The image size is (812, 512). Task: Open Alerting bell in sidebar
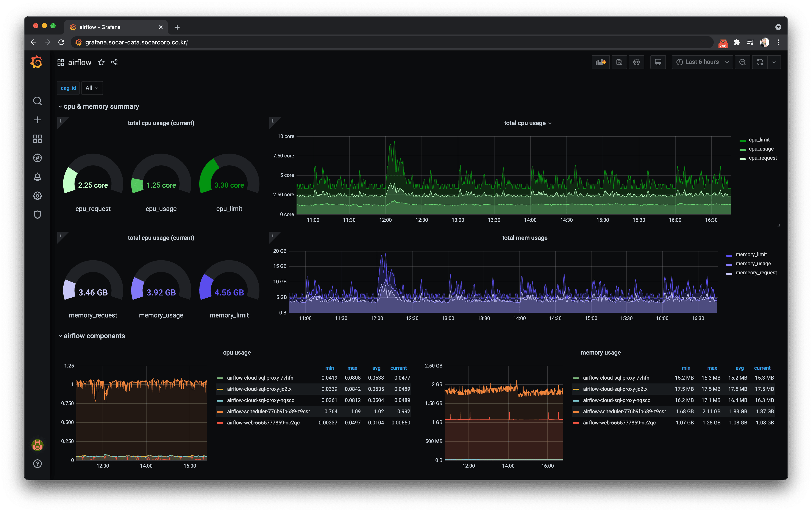[37, 177]
